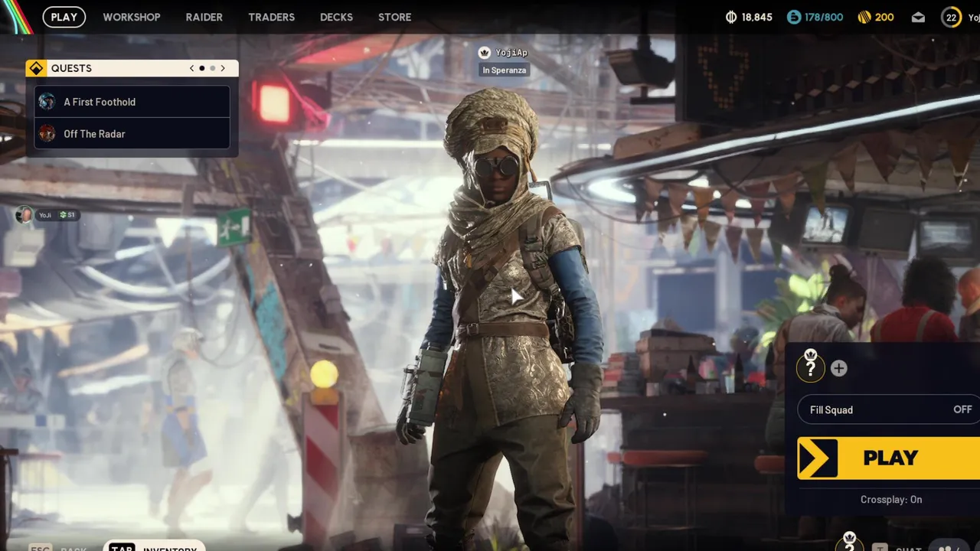Open the PLAY tab in top navigation
980x551 pixels.
[x=64, y=17]
